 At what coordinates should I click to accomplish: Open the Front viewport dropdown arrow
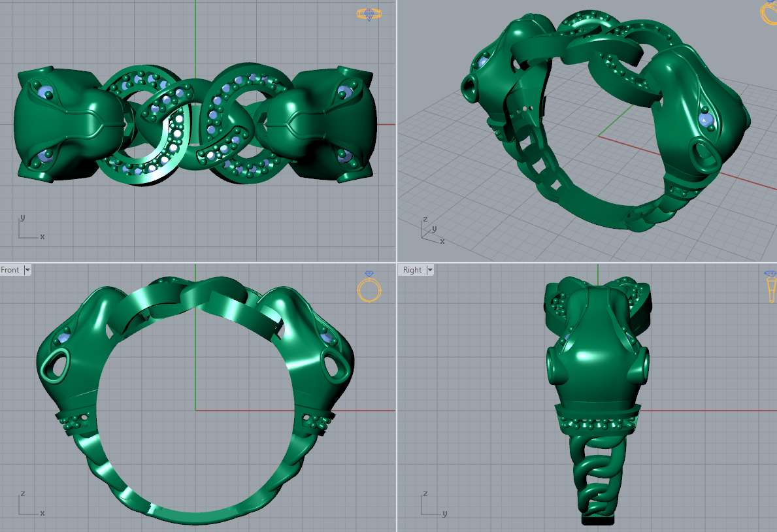[x=27, y=270]
